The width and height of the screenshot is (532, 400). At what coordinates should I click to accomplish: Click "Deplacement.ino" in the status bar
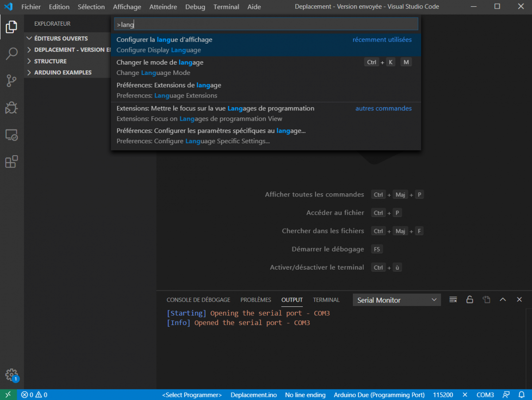pyautogui.click(x=254, y=395)
